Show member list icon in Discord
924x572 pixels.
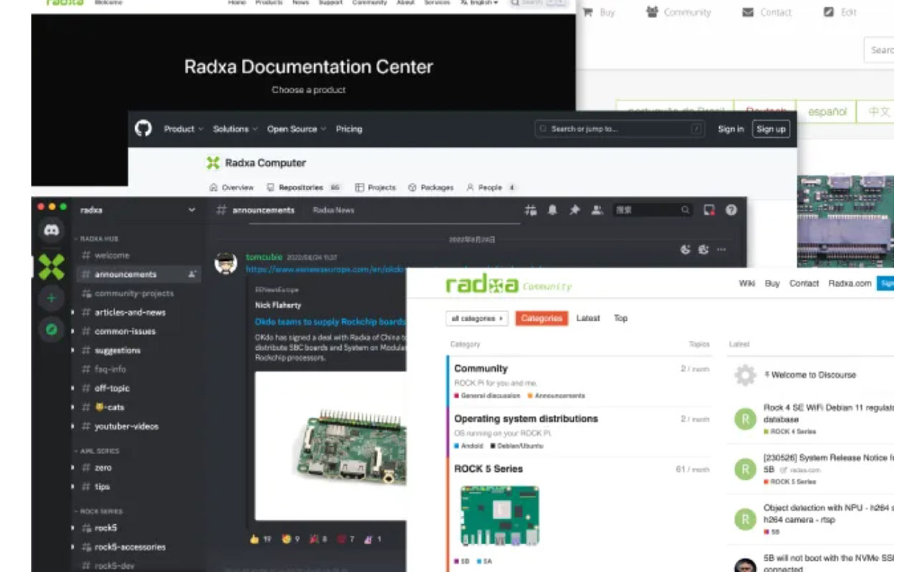pos(597,210)
